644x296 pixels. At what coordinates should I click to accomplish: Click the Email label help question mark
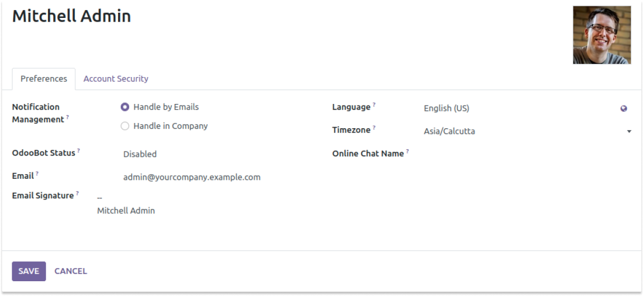click(37, 173)
